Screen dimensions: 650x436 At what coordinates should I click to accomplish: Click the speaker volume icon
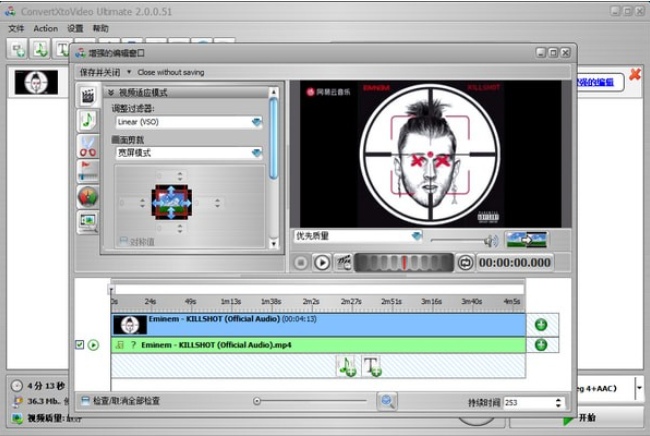tap(492, 240)
